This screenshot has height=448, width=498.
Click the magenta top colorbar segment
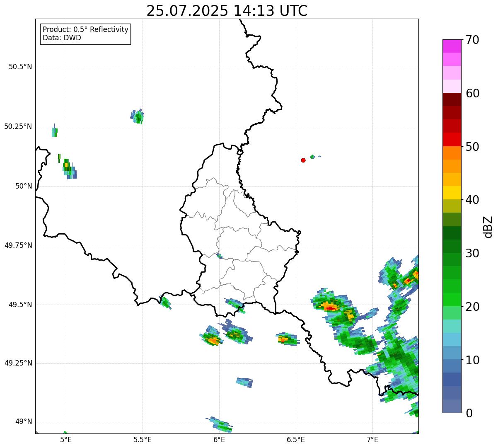(x=452, y=46)
